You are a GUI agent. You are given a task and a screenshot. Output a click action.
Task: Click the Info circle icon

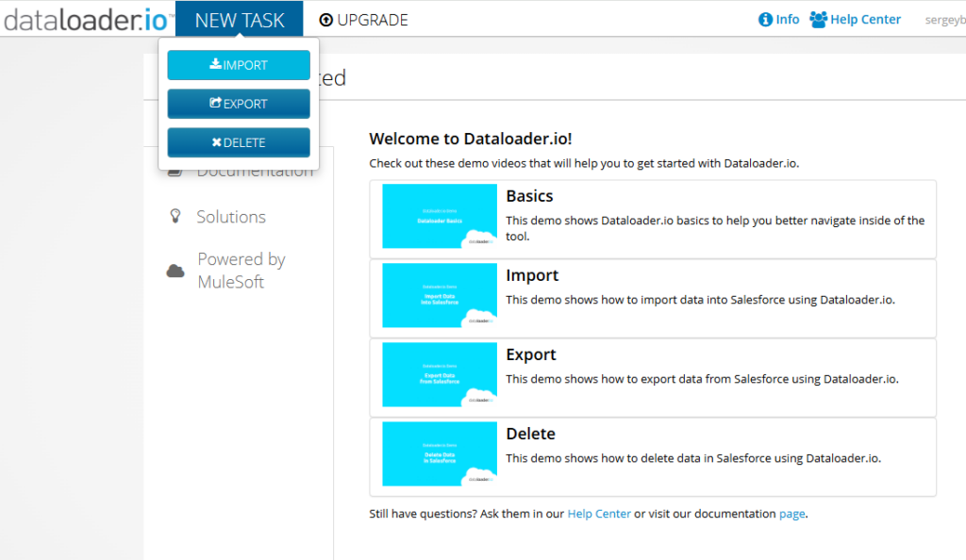coord(765,20)
